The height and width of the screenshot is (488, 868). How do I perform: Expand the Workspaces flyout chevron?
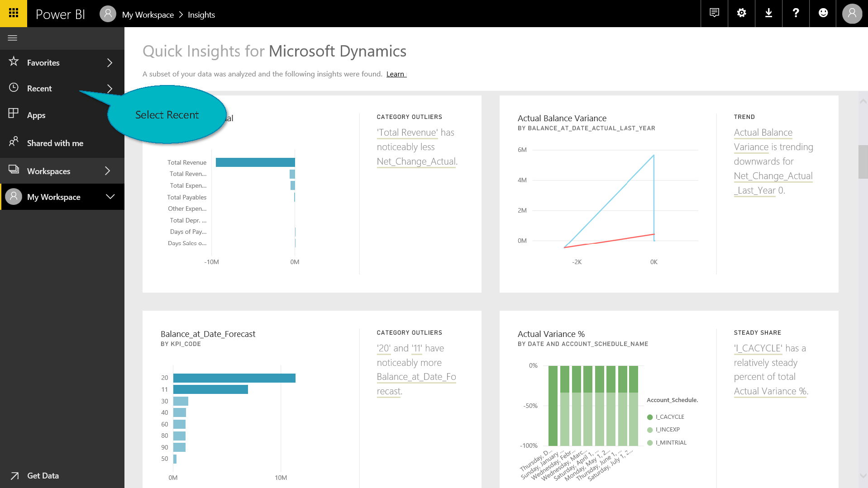click(x=108, y=171)
